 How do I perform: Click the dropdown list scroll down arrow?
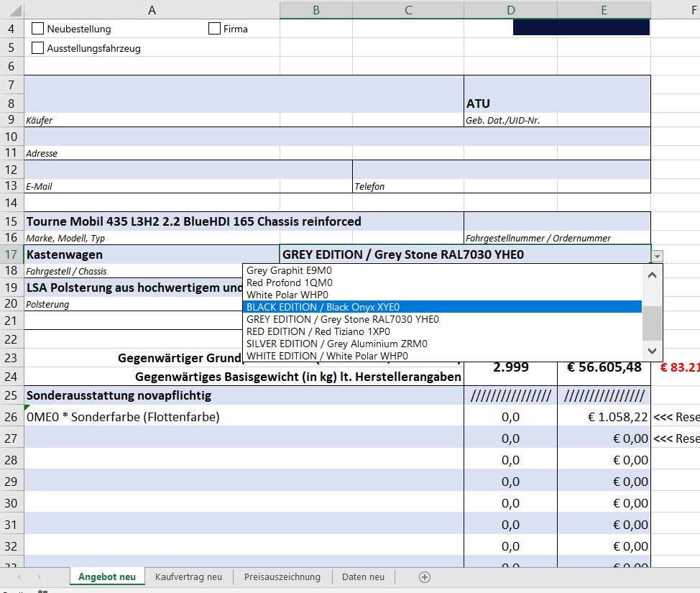coord(652,351)
